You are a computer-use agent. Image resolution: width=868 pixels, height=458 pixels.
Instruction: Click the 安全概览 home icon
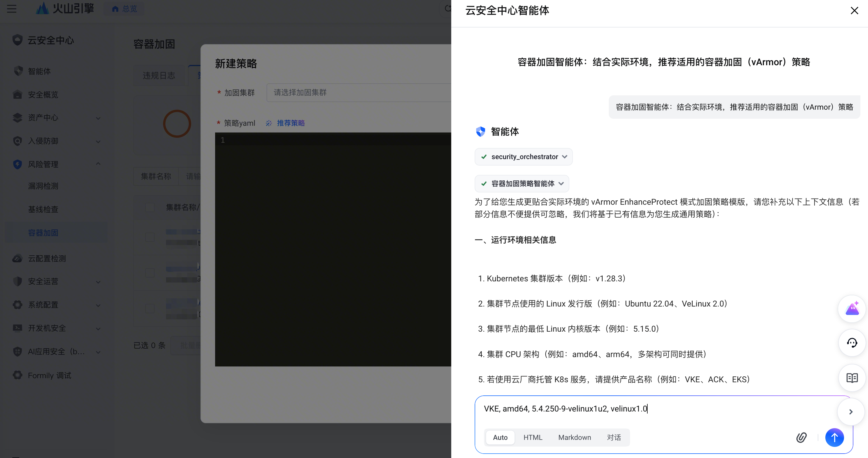coord(17,94)
